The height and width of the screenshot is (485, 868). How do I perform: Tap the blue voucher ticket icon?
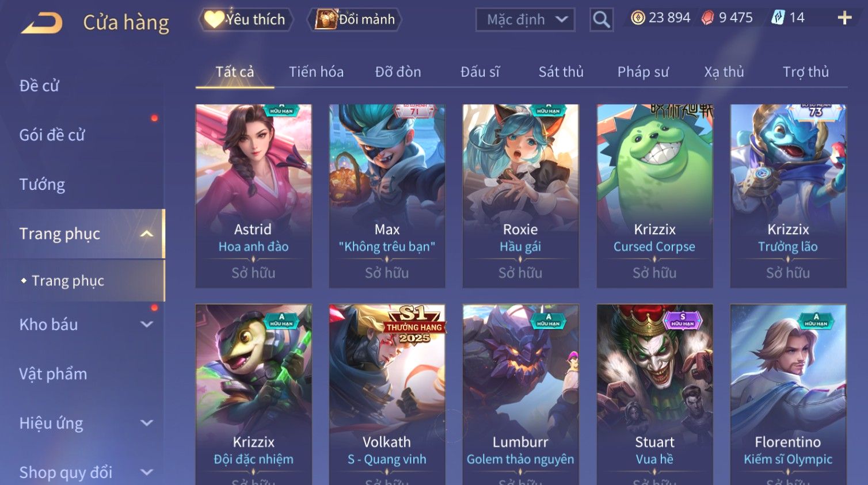(778, 18)
